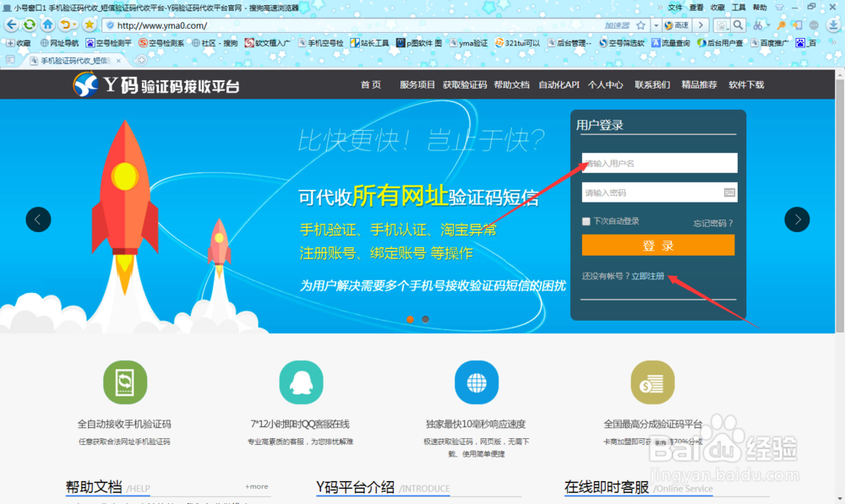
Task: Click the green 全自动接收手机验证码 icon
Action: [x=125, y=382]
